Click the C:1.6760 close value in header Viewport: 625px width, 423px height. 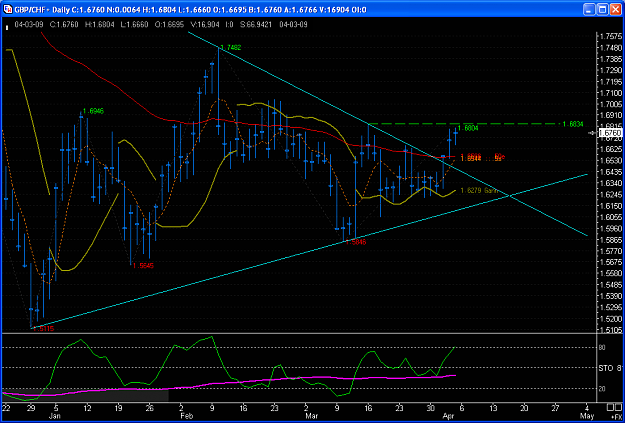[x=65, y=25]
